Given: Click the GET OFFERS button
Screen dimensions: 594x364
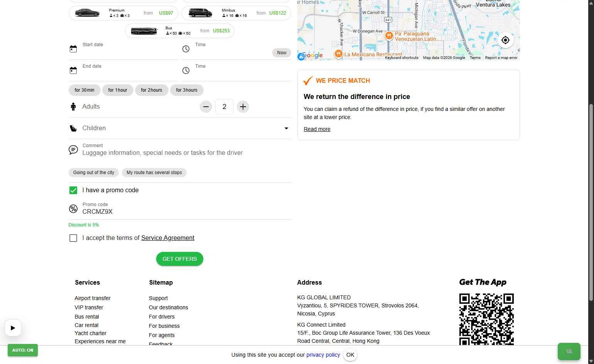Looking at the screenshot, I should 180,259.
